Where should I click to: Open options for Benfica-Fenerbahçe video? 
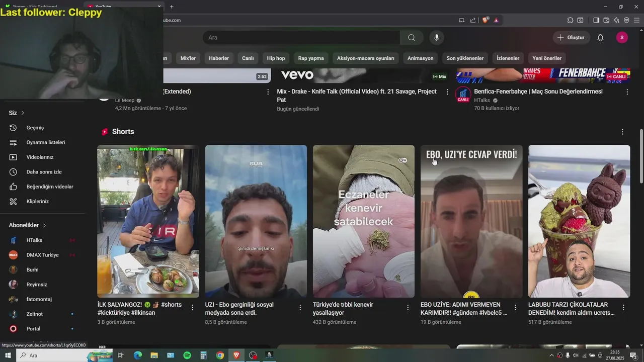coord(627,92)
